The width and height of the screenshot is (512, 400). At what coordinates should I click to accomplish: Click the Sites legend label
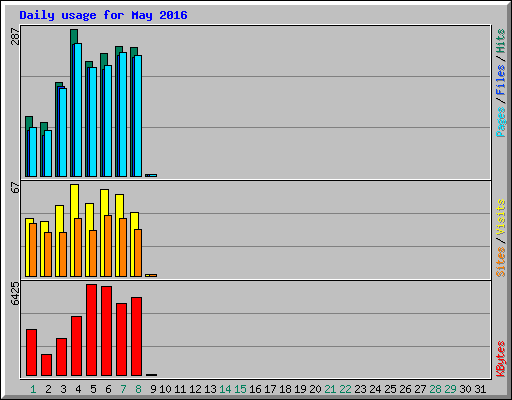coord(500,262)
